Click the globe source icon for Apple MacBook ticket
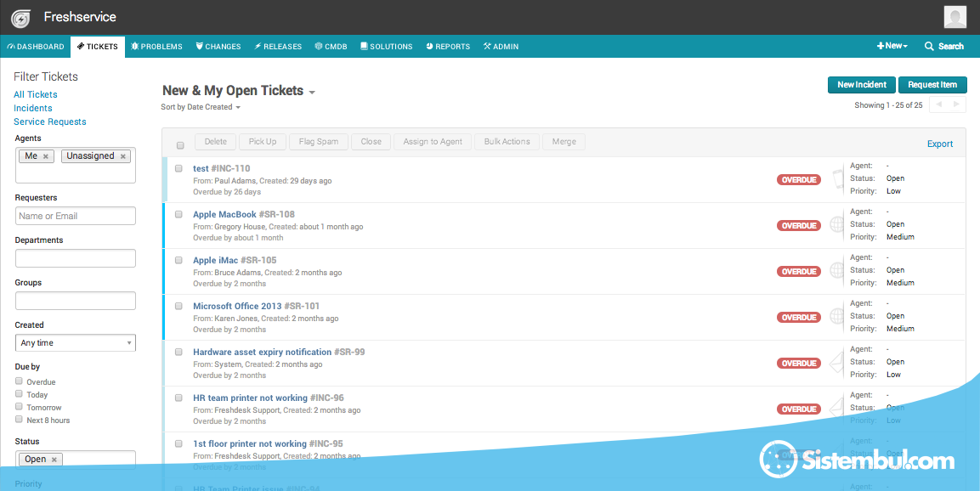The width and height of the screenshot is (980, 491). click(x=837, y=225)
